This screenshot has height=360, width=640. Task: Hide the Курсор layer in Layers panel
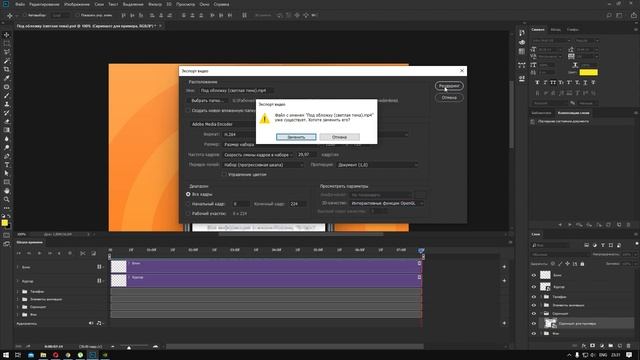[x=533, y=287]
